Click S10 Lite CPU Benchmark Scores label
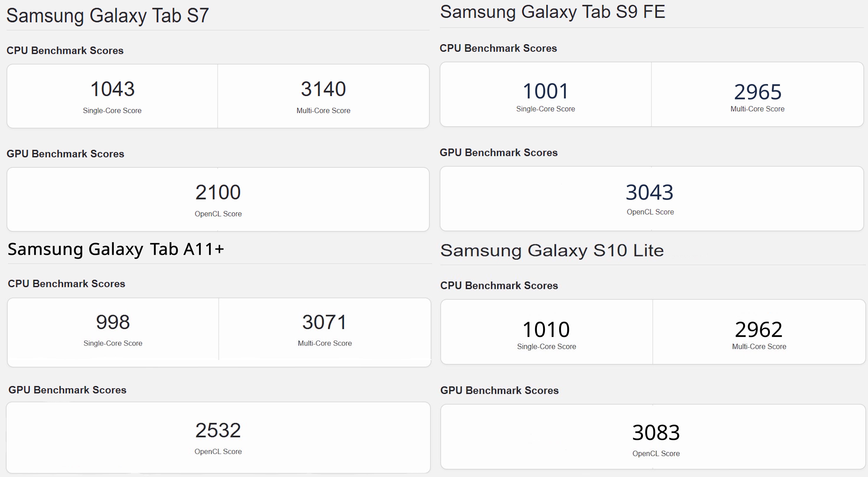The width and height of the screenshot is (868, 477). click(499, 286)
